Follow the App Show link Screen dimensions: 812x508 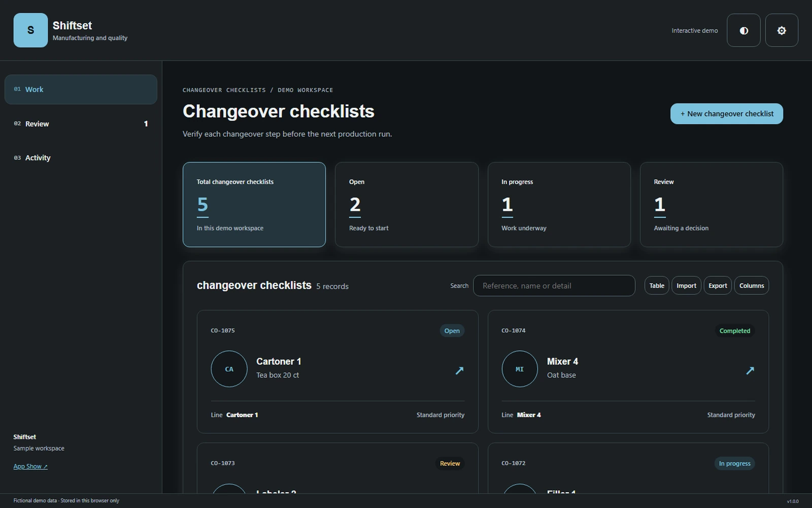tap(30, 466)
